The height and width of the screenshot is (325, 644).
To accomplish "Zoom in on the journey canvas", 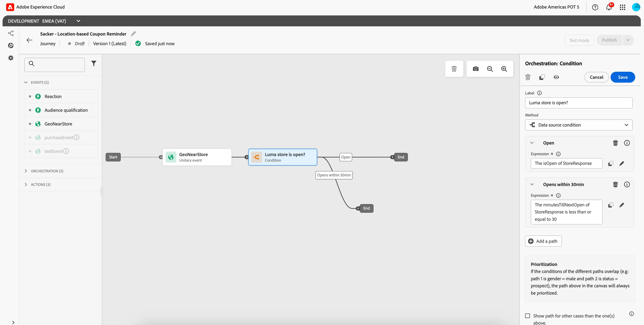I will [x=504, y=69].
